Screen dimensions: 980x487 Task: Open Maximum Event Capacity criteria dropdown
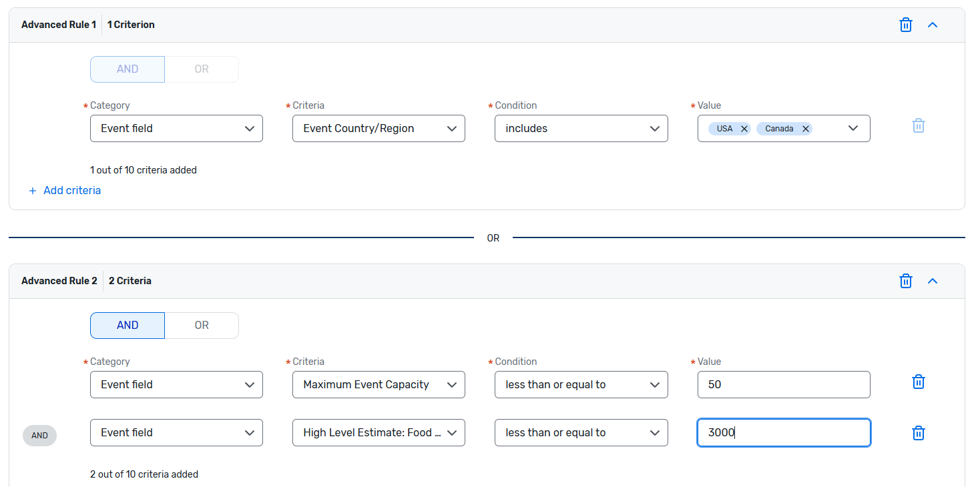(379, 385)
